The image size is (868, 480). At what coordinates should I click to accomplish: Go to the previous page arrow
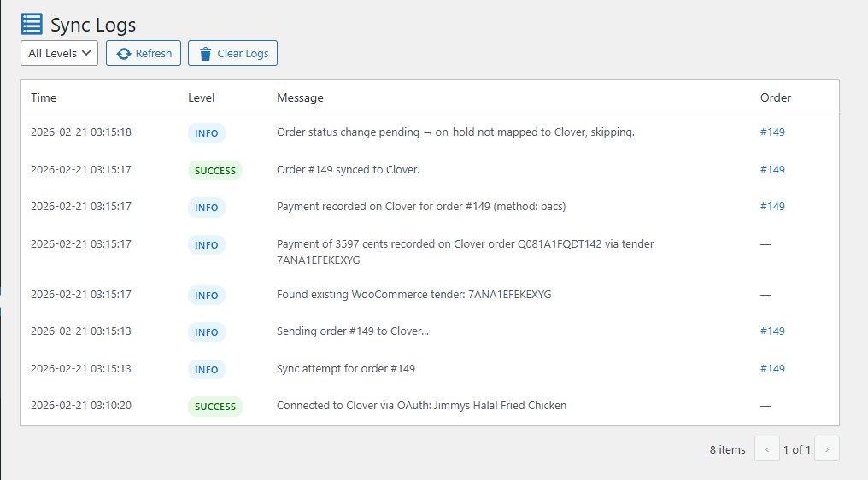767,449
